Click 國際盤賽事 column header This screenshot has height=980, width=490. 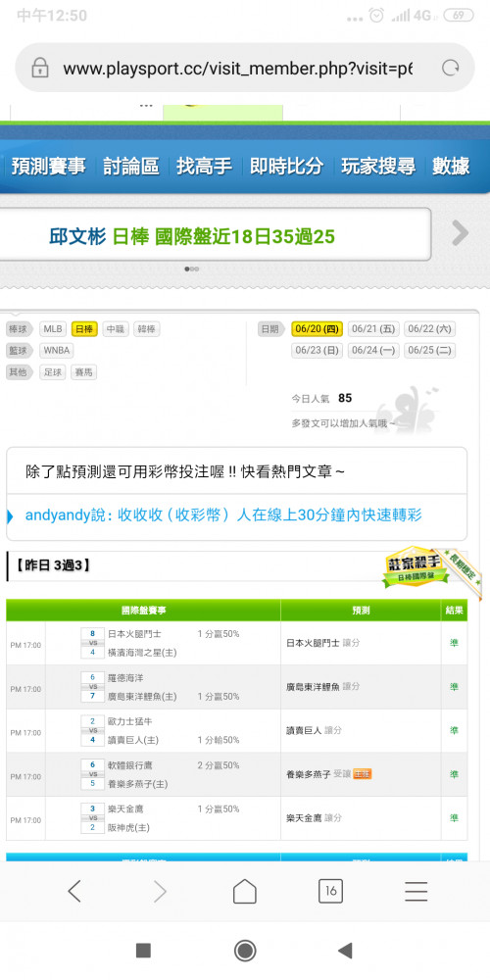143,611
